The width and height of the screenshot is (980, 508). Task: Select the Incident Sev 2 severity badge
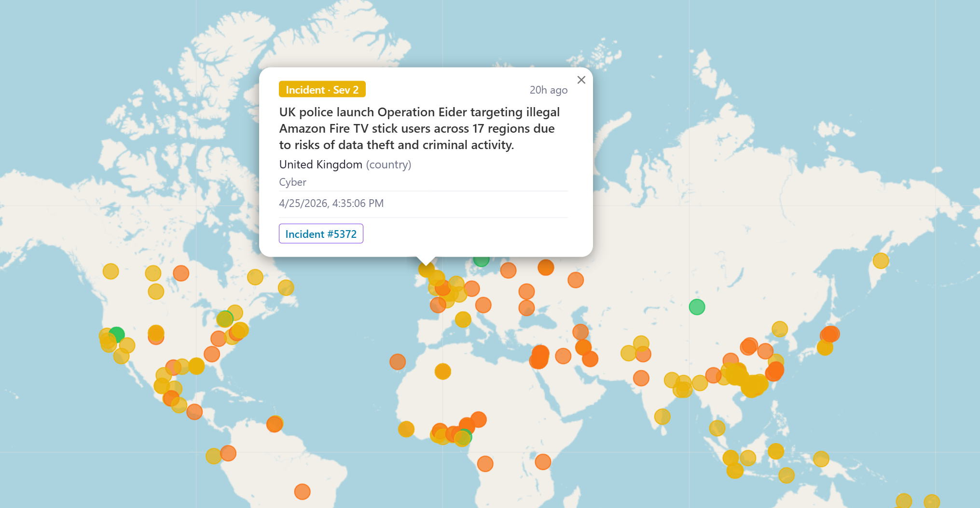(x=322, y=89)
